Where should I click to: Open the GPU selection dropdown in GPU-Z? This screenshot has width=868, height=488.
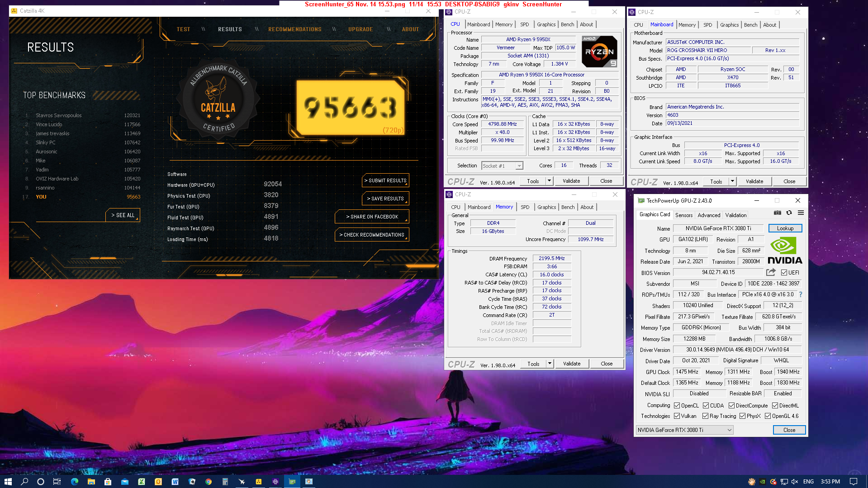pyautogui.click(x=684, y=430)
